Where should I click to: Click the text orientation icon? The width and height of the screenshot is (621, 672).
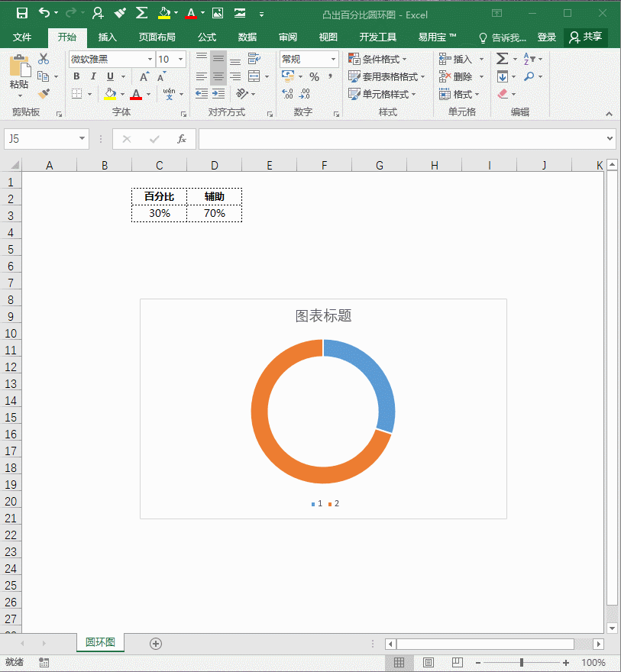coord(242,93)
